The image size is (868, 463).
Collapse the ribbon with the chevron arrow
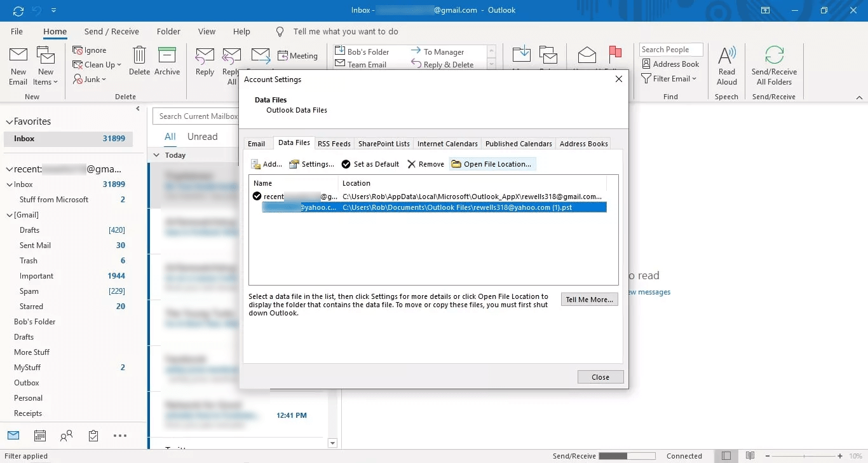pyautogui.click(x=859, y=97)
